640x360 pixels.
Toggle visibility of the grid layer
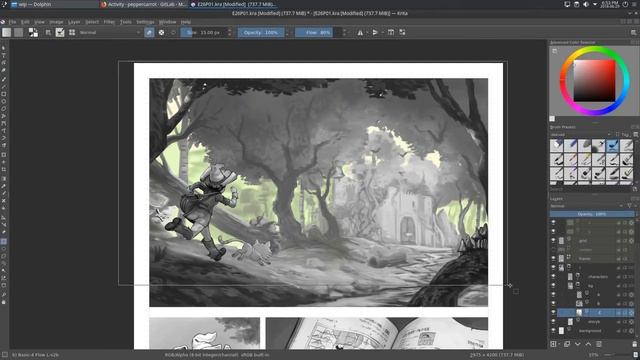click(x=553, y=241)
